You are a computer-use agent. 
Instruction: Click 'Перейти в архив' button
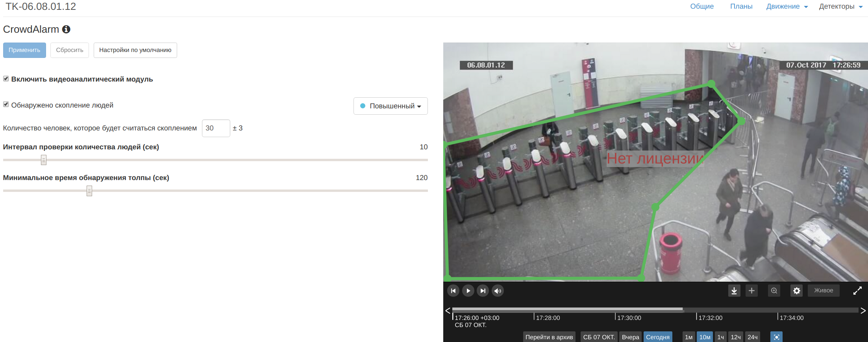point(549,337)
